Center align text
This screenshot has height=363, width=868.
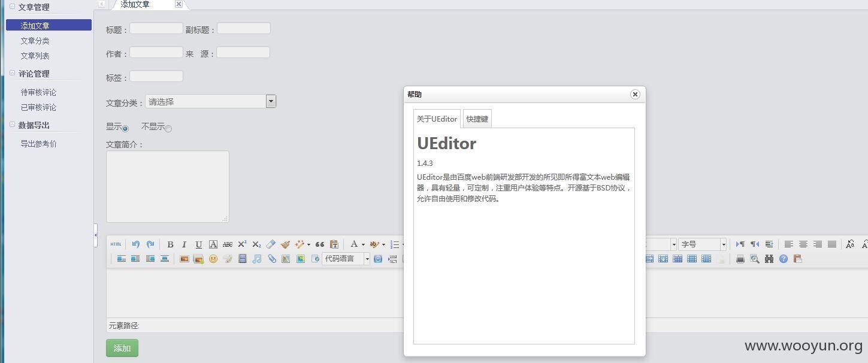tap(803, 244)
